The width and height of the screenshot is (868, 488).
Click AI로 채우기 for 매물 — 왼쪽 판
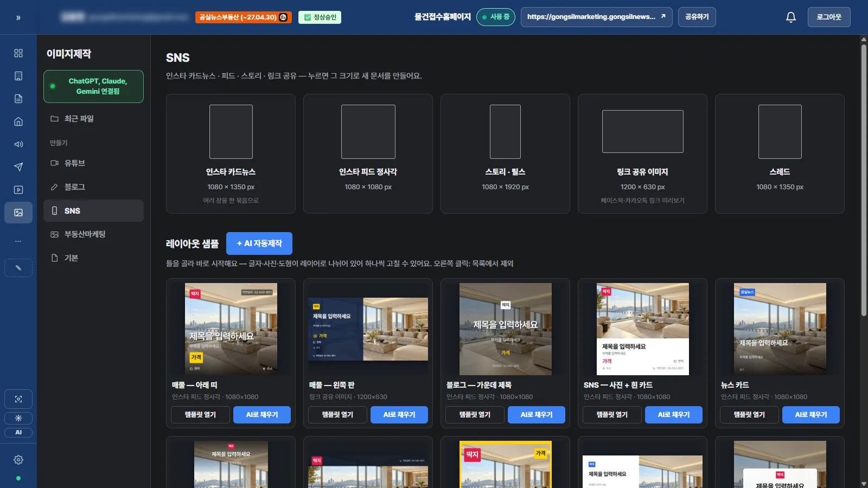tap(399, 415)
